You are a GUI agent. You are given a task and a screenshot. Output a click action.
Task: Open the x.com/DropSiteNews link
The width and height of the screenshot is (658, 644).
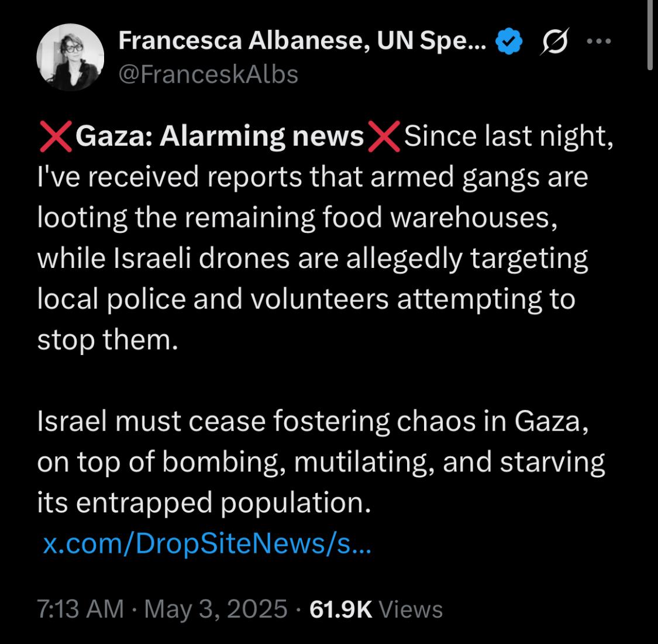(x=207, y=543)
